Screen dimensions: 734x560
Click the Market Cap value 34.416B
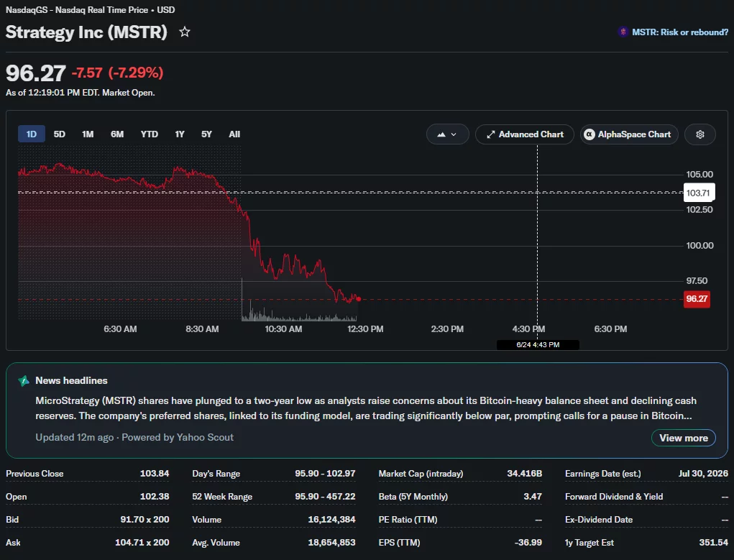point(524,474)
